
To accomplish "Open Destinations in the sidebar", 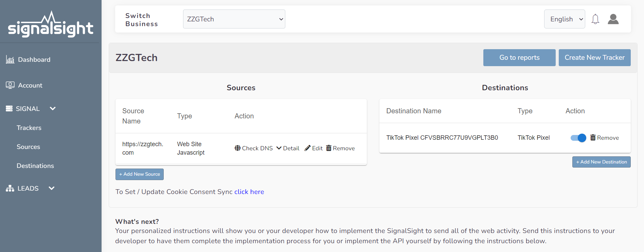I will tap(35, 166).
